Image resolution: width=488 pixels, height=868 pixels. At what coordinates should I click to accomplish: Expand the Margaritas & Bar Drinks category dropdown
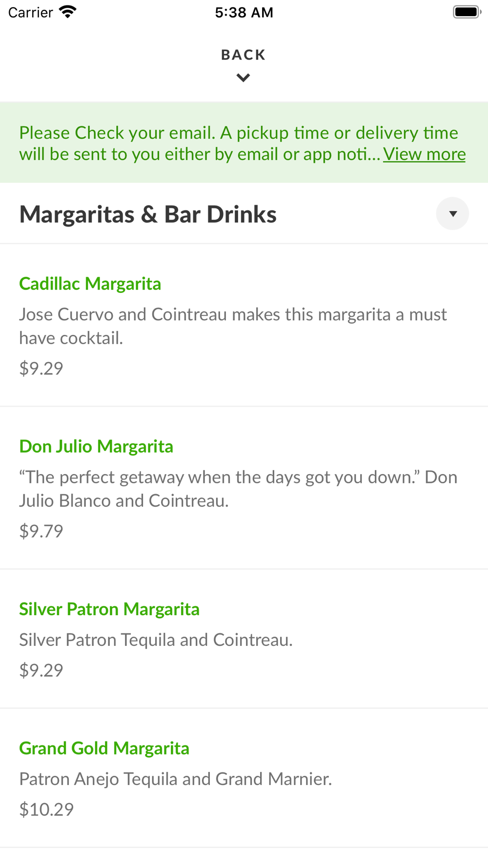point(452,213)
